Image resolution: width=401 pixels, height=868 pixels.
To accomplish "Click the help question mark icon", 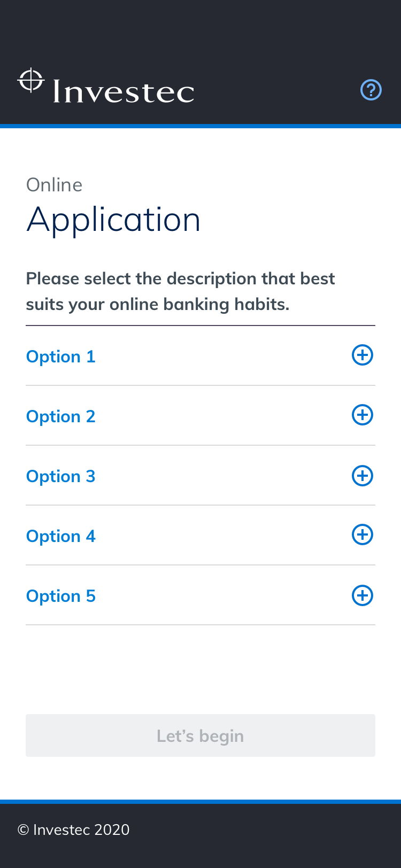I will click(x=371, y=90).
